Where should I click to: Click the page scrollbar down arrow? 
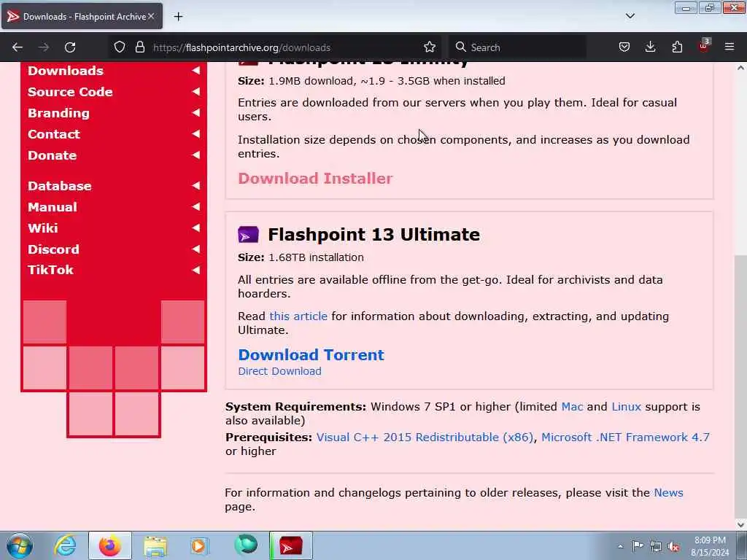point(741,524)
